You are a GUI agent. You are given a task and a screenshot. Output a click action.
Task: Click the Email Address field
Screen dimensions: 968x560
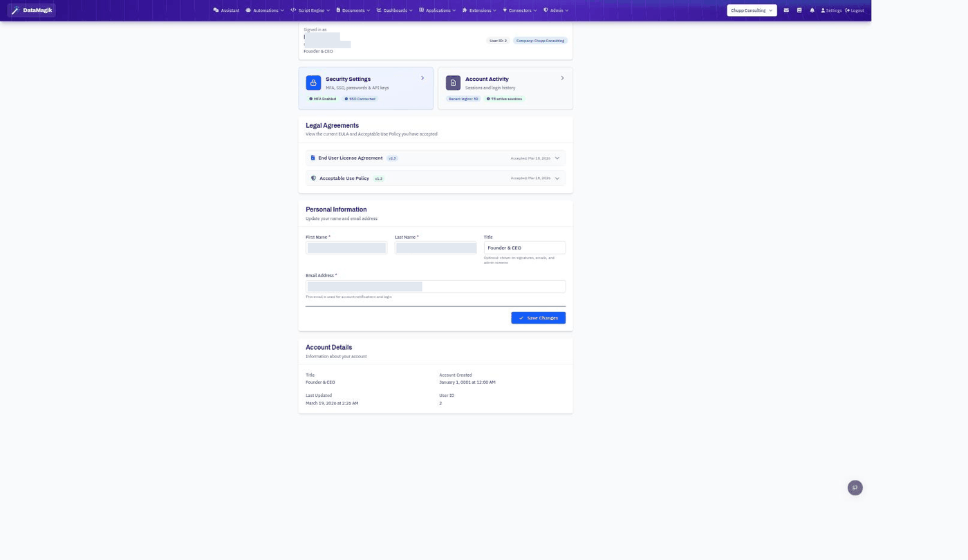[x=436, y=286]
